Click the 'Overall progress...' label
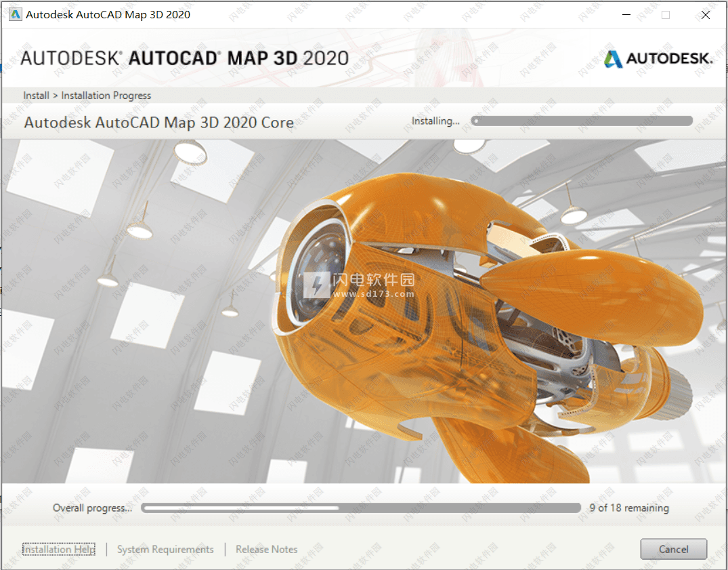This screenshot has width=728, height=570. click(92, 508)
